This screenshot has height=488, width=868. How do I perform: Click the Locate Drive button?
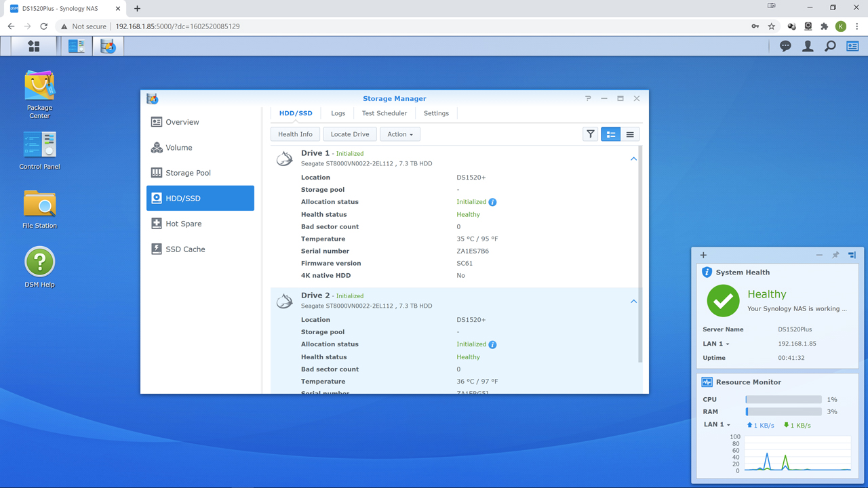pyautogui.click(x=350, y=134)
